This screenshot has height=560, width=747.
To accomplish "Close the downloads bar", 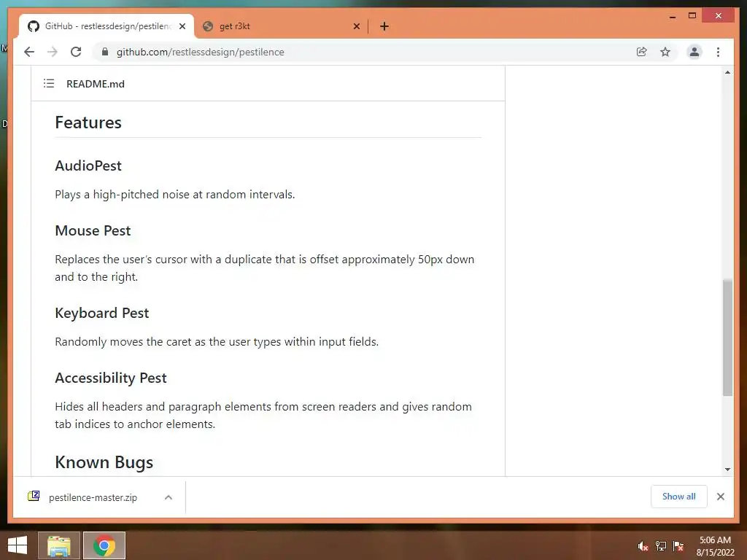I will pyautogui.click(x=720, y=497).
